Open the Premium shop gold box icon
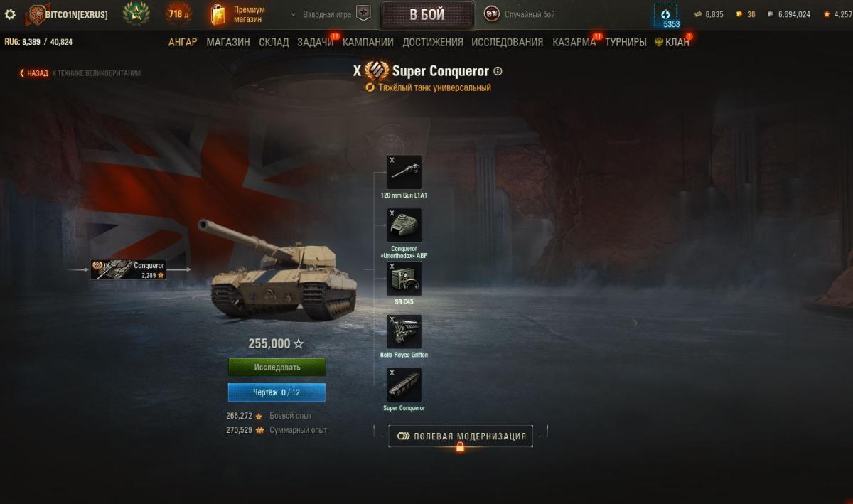This screenshot has width=853, height=504. click(x=219, y=14)
